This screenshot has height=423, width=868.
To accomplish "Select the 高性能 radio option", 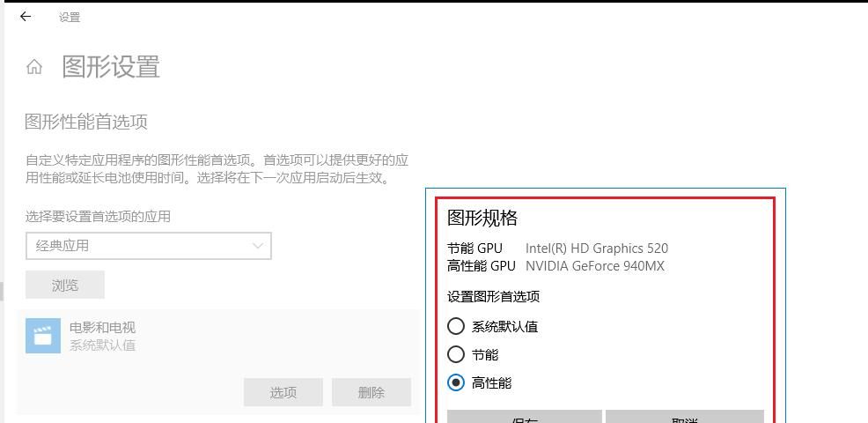I will click(456, 382).
